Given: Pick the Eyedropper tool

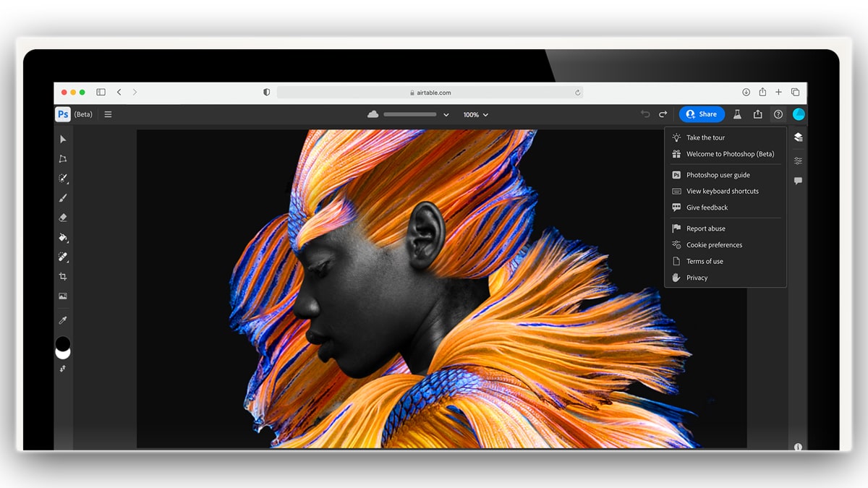Looking at the screenshot, I should pos(63,320).
